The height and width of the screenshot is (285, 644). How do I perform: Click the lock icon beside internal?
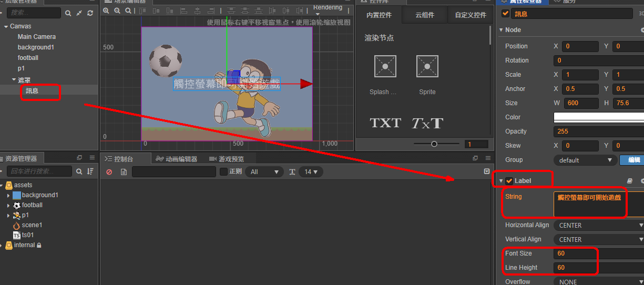pyautogui.click(x=39, y=245)
